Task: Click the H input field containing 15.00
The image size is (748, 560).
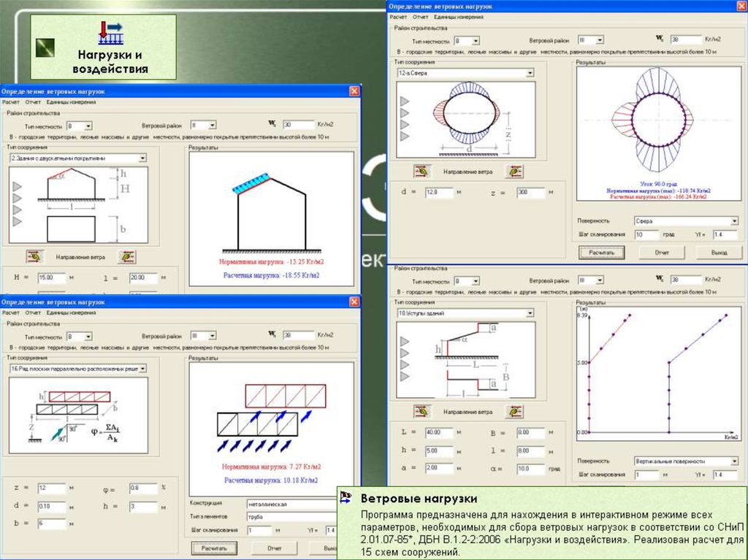Action: click(x=51, y=277)
